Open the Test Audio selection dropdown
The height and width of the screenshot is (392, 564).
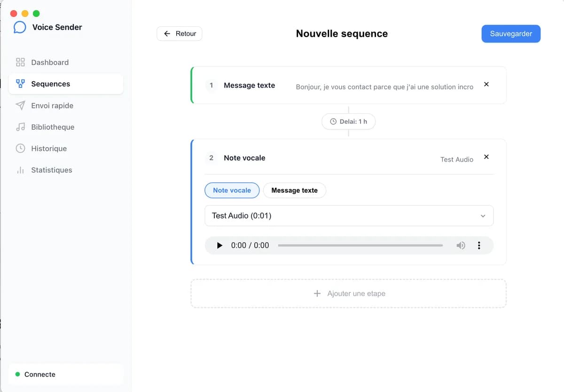click(349, 216)
